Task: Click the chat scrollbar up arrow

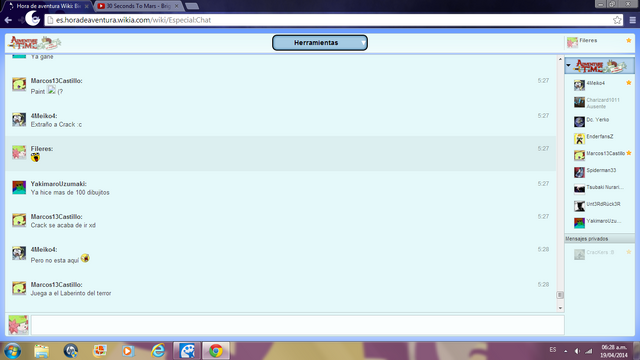Action: tap(560, 59)
